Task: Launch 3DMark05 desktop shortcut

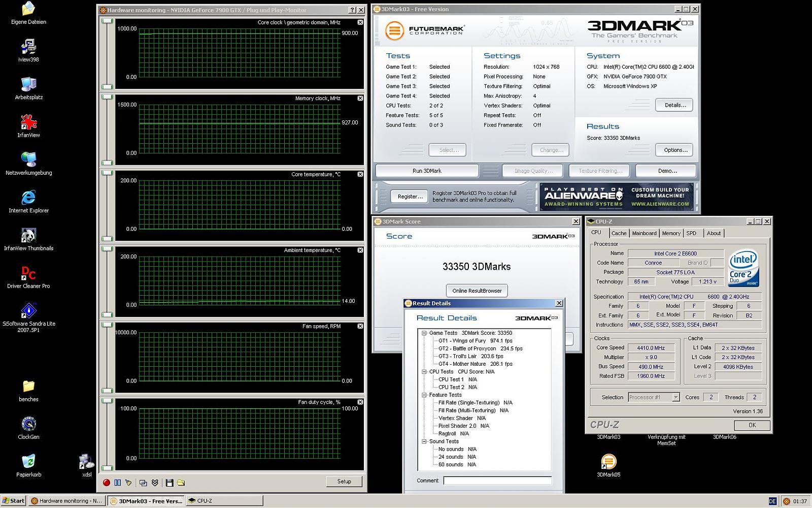Action: coord(608,465)
